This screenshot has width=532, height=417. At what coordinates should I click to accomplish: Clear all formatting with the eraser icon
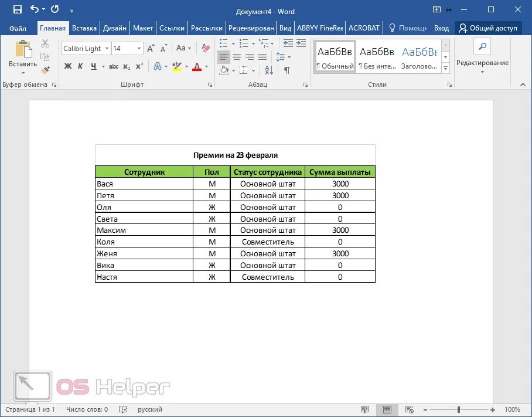[x=206, y=48]
